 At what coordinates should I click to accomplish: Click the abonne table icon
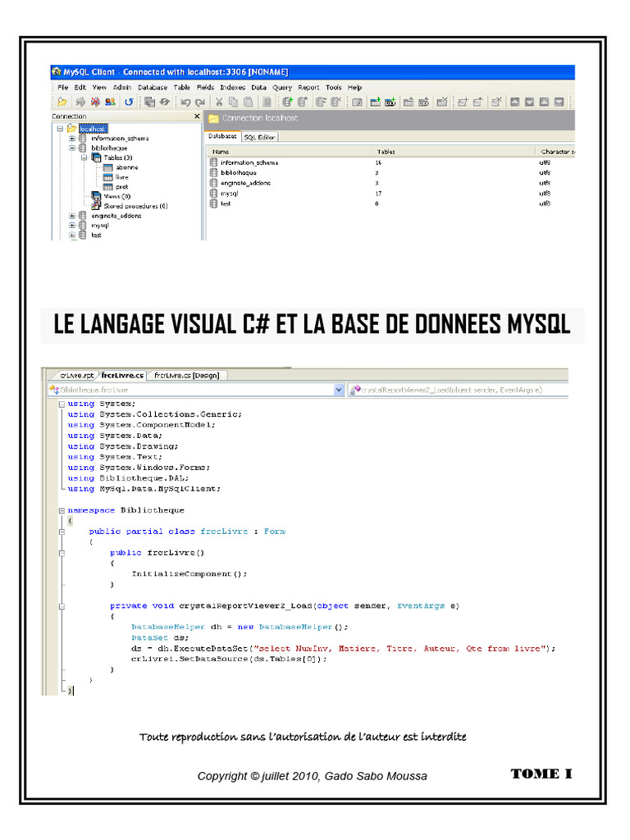pos(107,167)
